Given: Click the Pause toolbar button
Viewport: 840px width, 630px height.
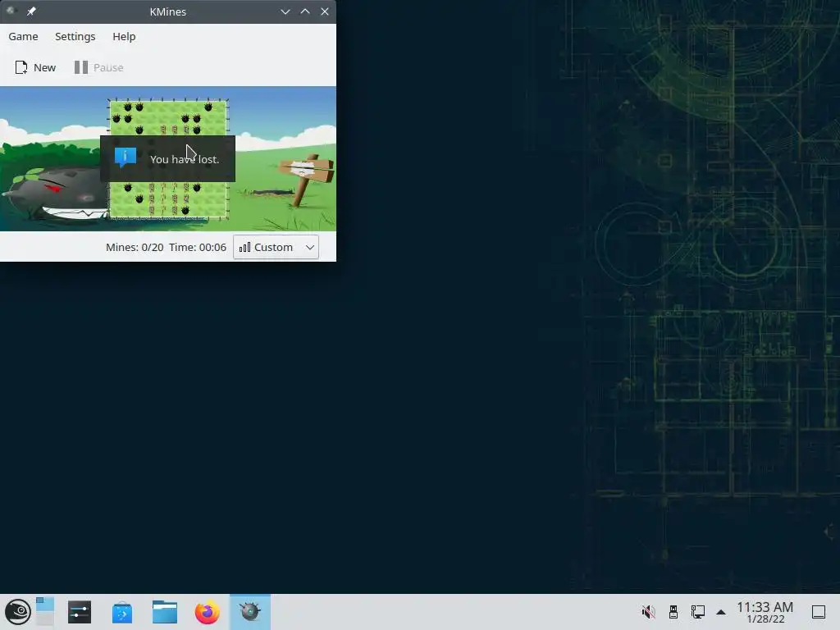Looking at the screenshot, I should pos(99,67).
